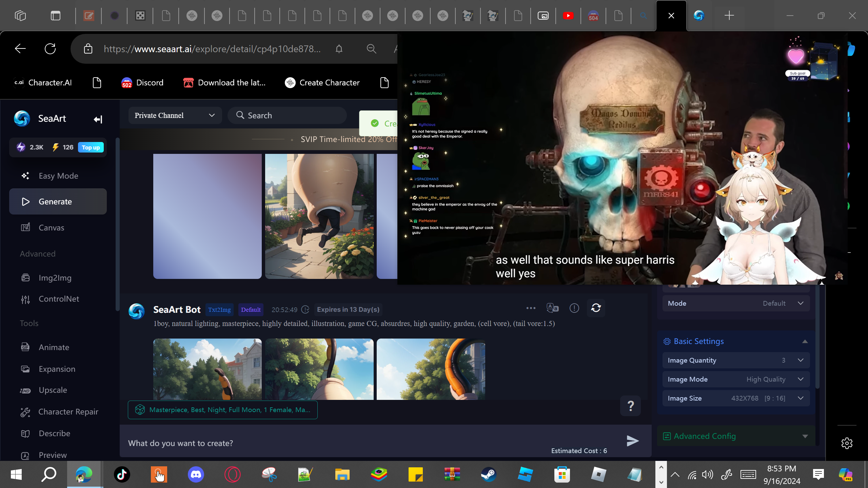This screenshot has height=488, width=868.
Task: Click the clock icon beside 20:52:49
Action: (x=305, y=310)
